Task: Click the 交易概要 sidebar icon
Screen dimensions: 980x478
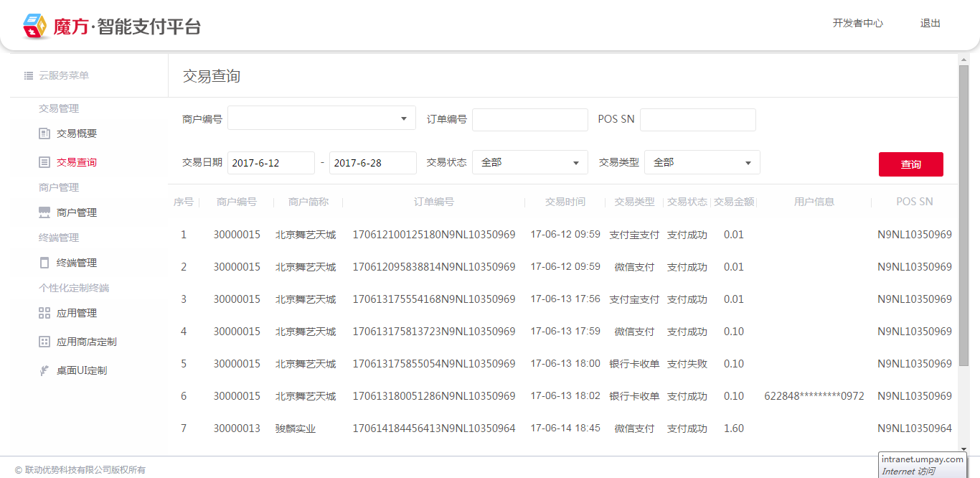Action: coord(44,133)
